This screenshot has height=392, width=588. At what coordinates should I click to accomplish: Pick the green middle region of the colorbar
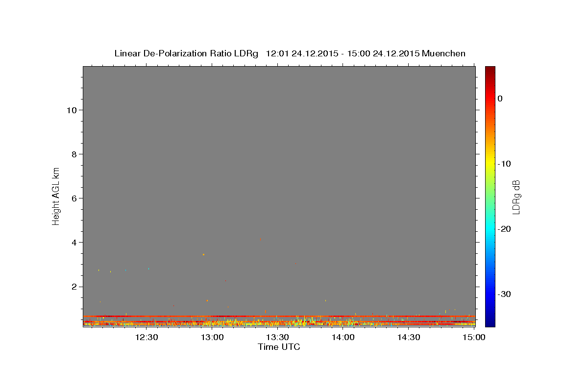click(490, 196)
